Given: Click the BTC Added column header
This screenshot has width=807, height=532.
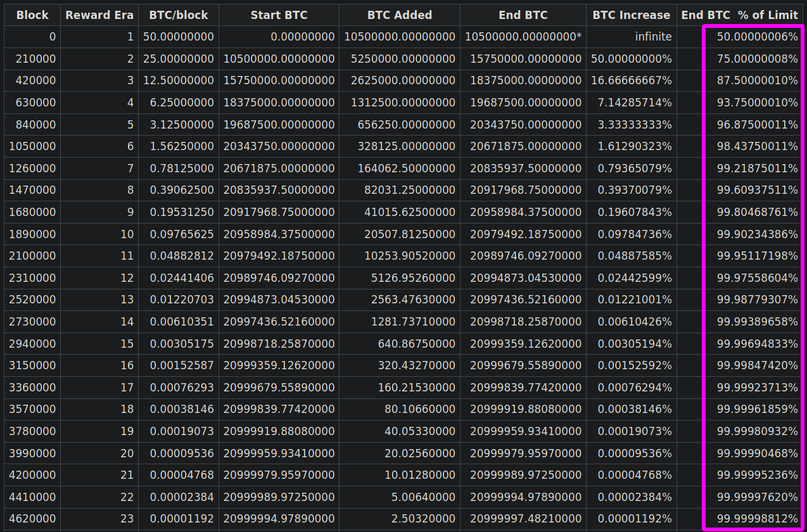Looking at the screenshot, I should [400, 15].
